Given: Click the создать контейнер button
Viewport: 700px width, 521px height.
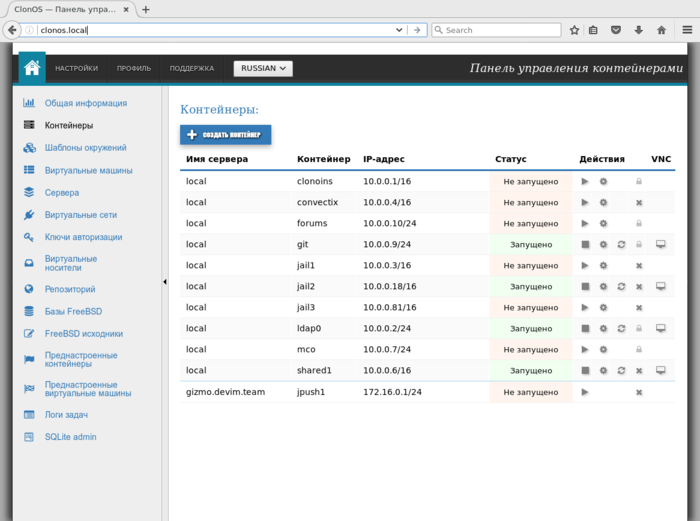Looking at the screenshot, I should [x=225, y=134].
